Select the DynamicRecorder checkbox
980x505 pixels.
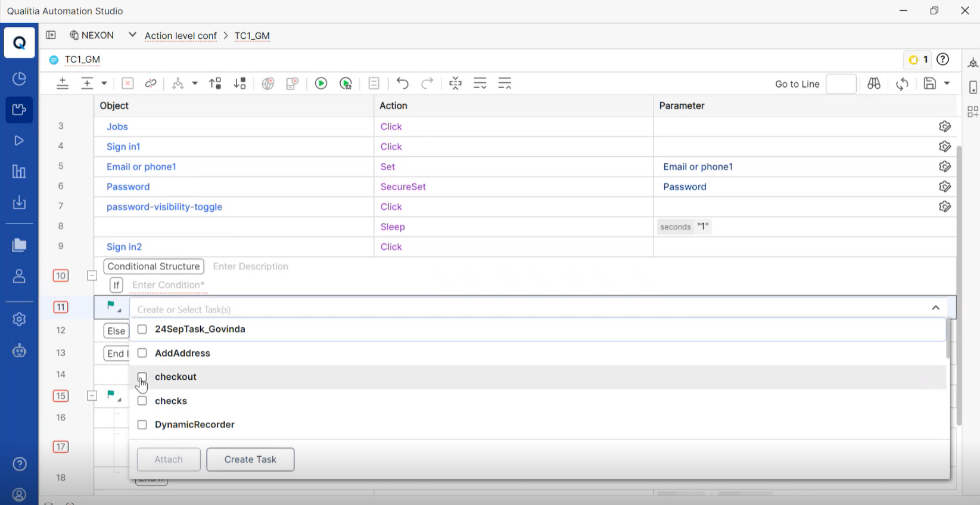tap(142, 425)
